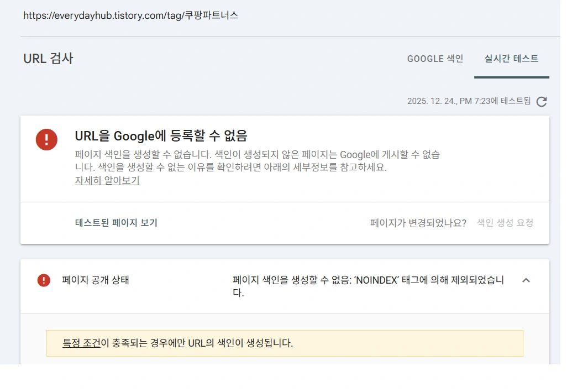
Task: Click the 페이지 공개 상태 row label
Action: tap(96, 280)
